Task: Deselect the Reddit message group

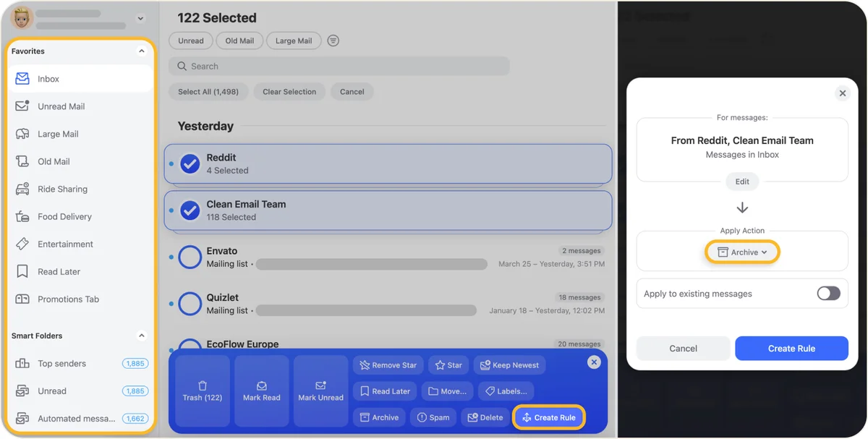Action: pyautogui.click(x=190, y=163)
